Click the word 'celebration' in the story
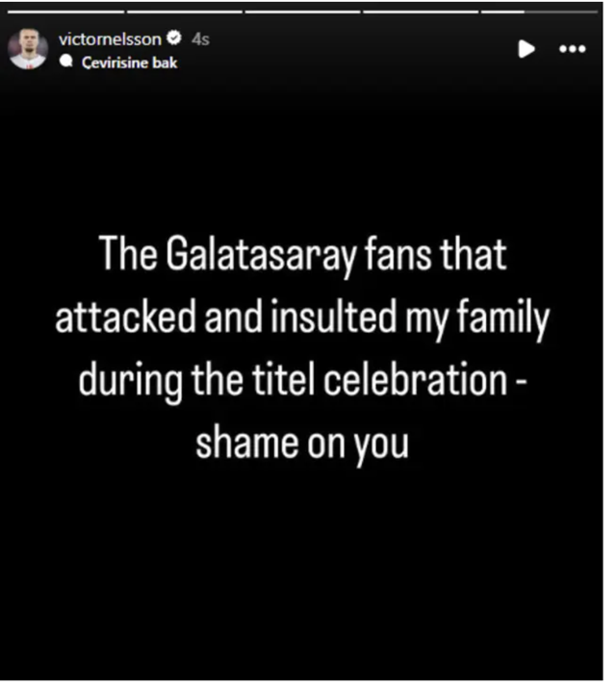Viewport: 616px width, 687px height. pos(416,379)
